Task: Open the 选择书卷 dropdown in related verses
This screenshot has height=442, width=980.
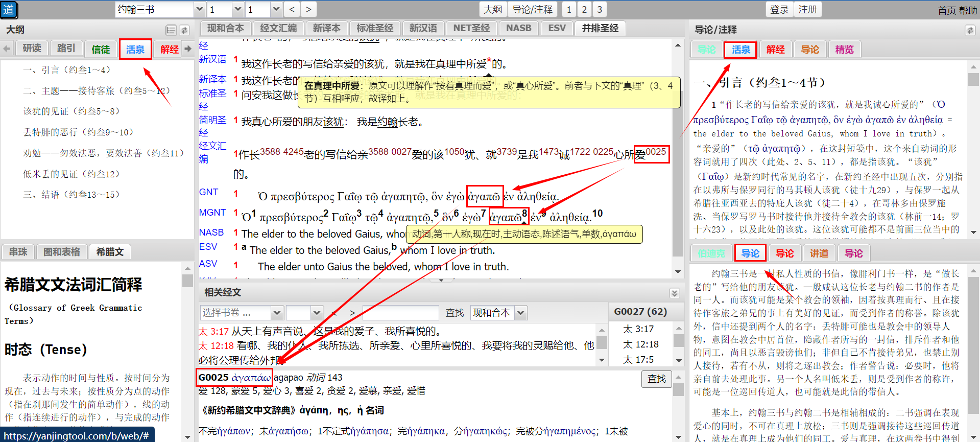Action: pos(277,313)
